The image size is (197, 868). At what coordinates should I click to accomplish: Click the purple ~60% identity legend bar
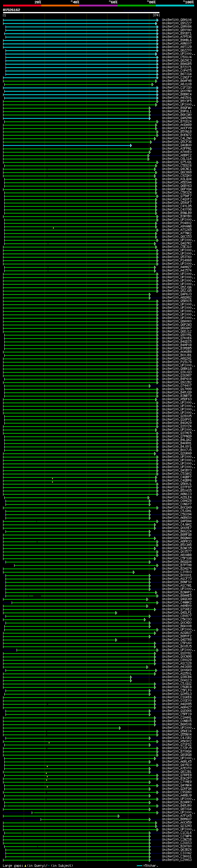(x=99, y=6)
